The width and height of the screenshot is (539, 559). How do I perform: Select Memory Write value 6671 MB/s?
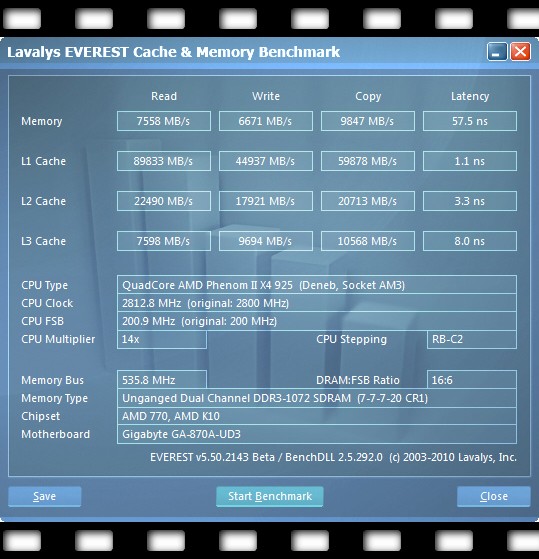(x=266, y=121)
